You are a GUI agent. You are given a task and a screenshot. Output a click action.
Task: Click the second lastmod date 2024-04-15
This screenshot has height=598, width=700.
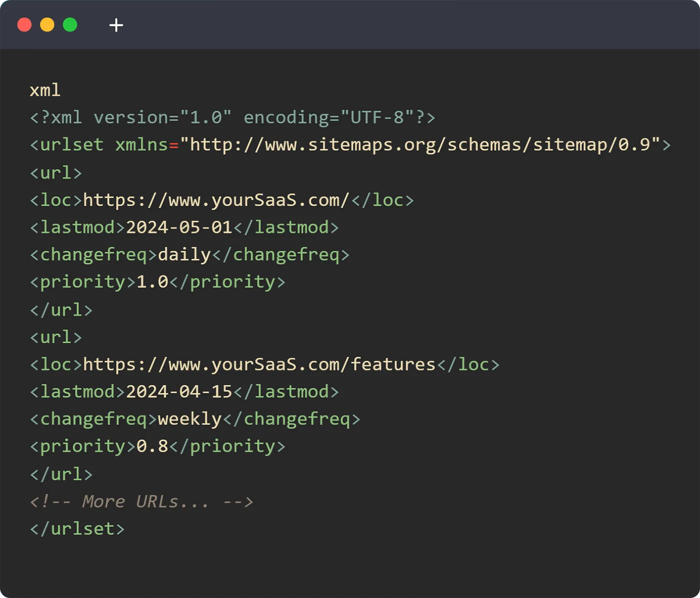coord(178,391)
